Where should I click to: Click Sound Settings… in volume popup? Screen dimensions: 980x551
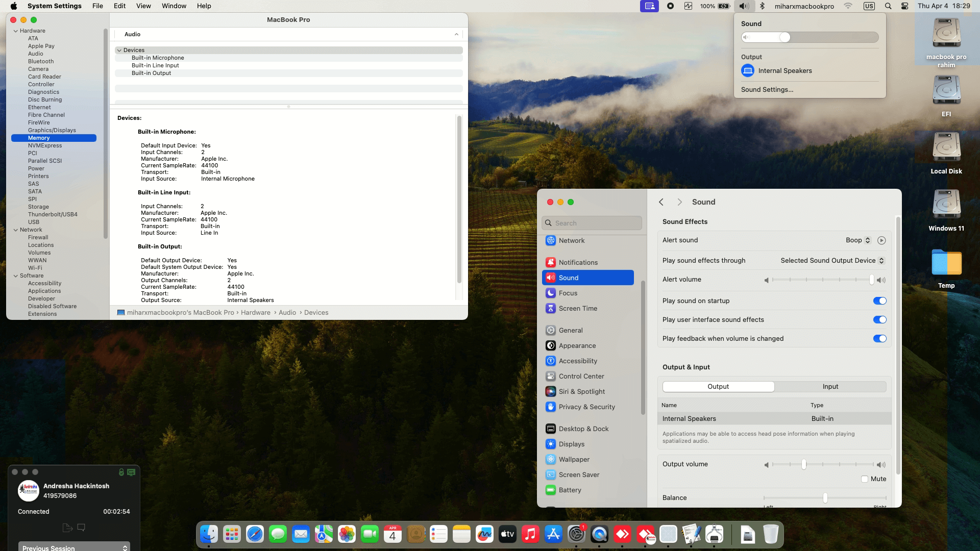[x=767, y=90]
